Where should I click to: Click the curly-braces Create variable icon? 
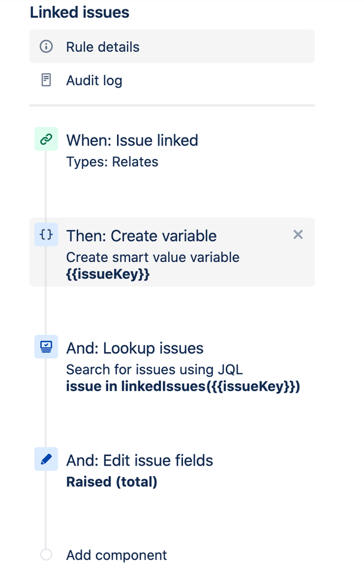(46, 235)
